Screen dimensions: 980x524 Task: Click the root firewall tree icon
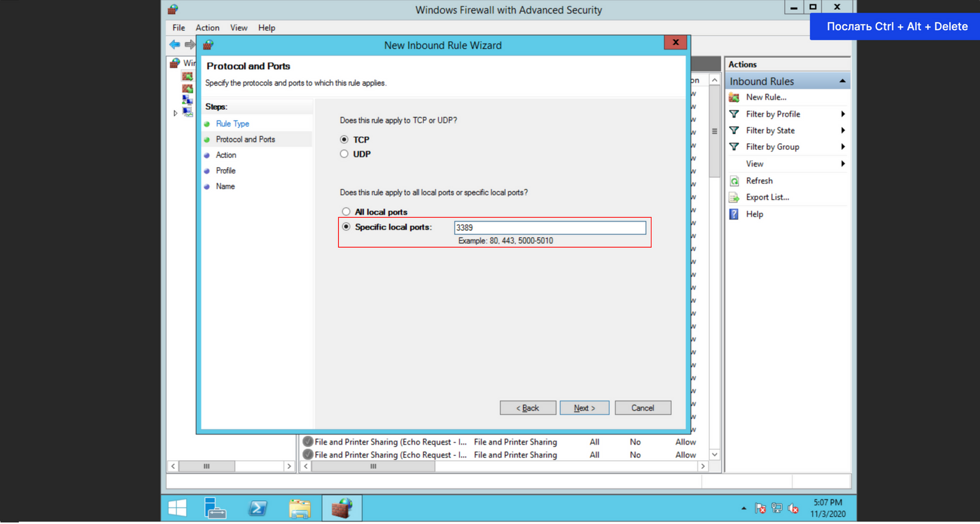(x=175, y=63)
